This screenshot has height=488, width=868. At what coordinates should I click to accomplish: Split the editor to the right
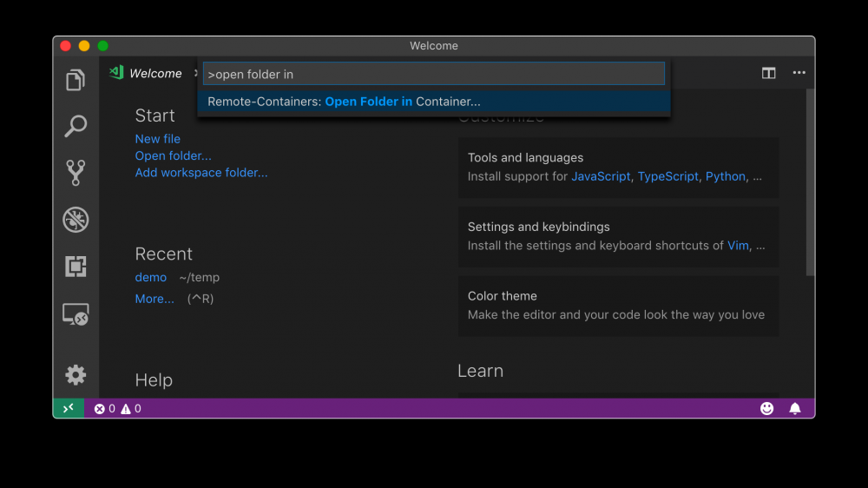coord(768,73)
